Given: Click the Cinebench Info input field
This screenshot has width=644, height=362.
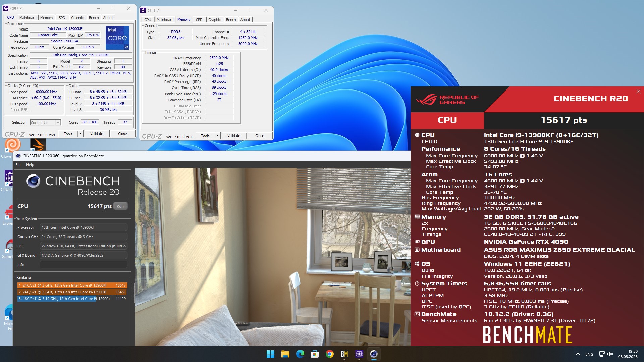Looking at the screenshot, I should pyautogui.click(x=84, y=265).
